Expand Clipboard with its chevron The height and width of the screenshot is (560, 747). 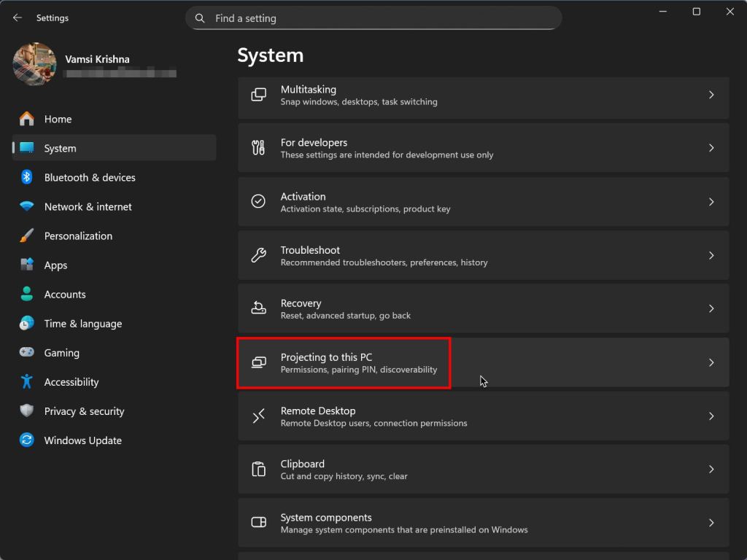711,470
